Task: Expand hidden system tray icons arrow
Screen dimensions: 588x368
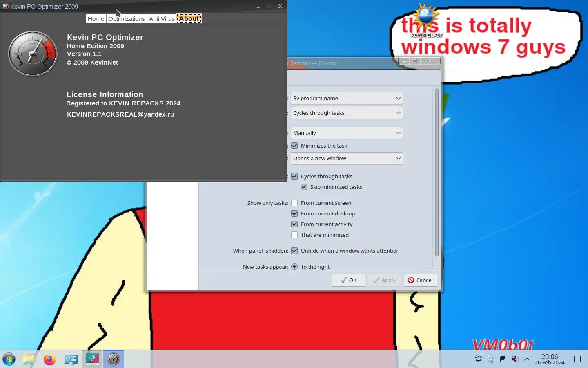Action: [527, 359]
